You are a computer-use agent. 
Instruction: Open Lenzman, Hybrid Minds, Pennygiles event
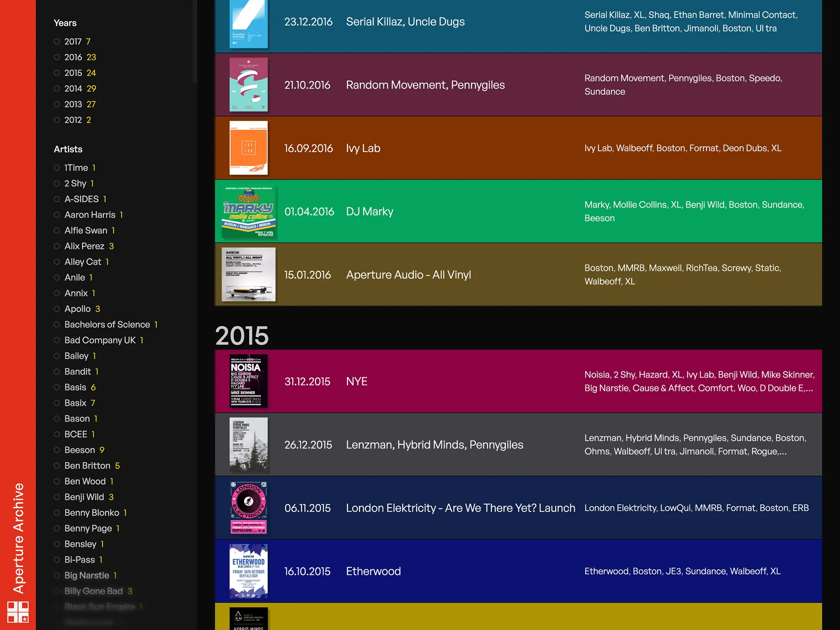[x=435, y=445]
